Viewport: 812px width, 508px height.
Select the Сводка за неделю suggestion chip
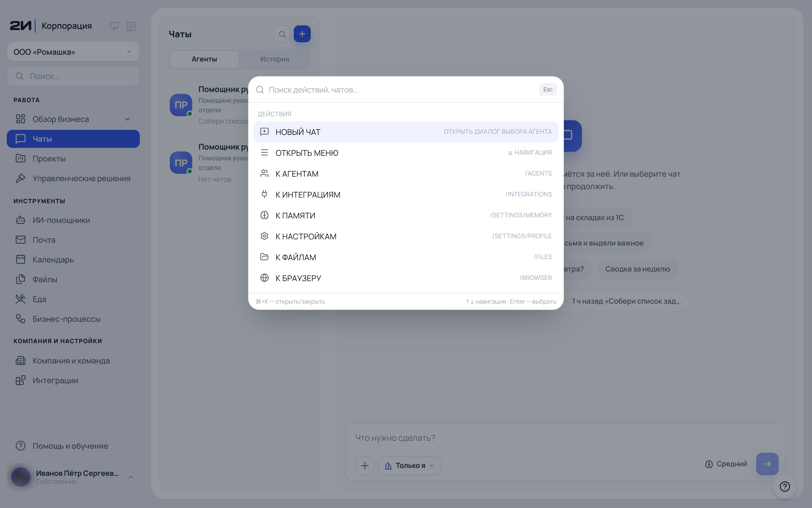[x=637, y=269]
